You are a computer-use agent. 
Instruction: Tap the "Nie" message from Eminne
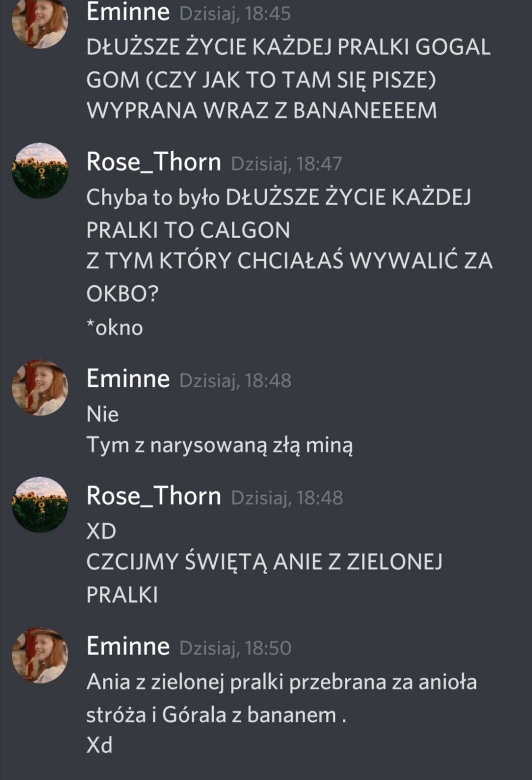tap(102, 414)
